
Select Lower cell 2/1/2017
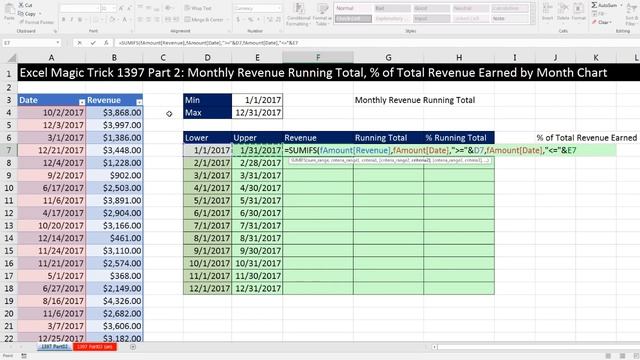[x=207, y=163]
